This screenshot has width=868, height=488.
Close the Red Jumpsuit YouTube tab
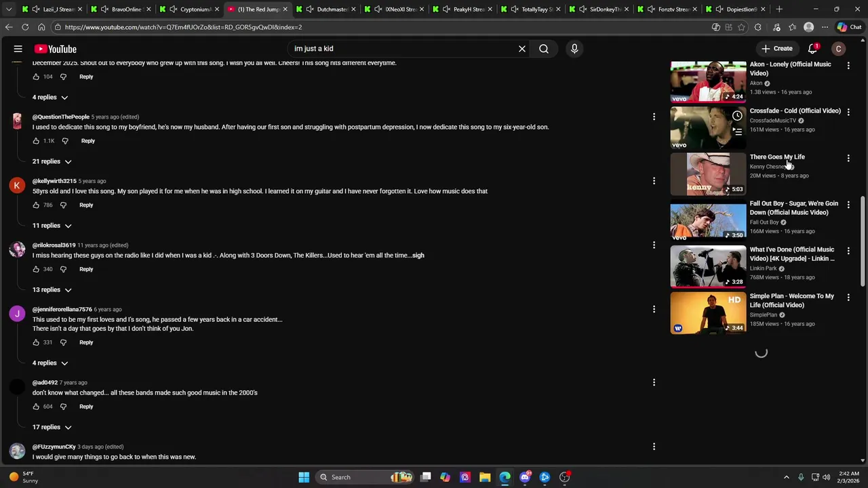285,9
